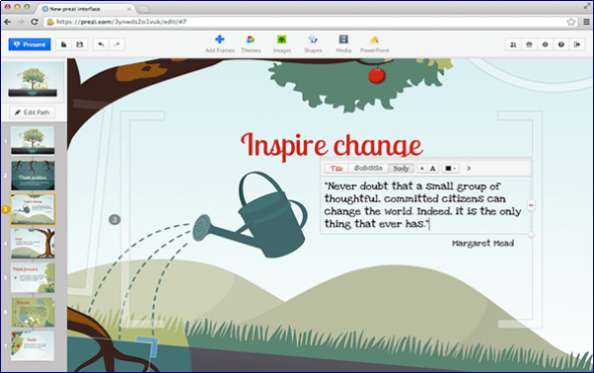Select path step 6 thumbnail
The width and height of the screenshot is (594, 373).
[x=33, y=312]
